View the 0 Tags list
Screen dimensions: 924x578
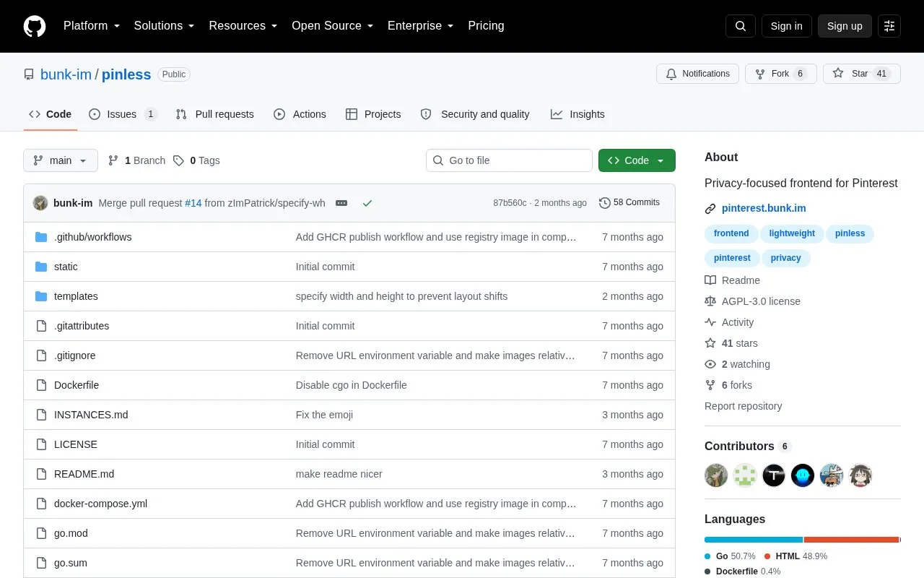(196, 160)
